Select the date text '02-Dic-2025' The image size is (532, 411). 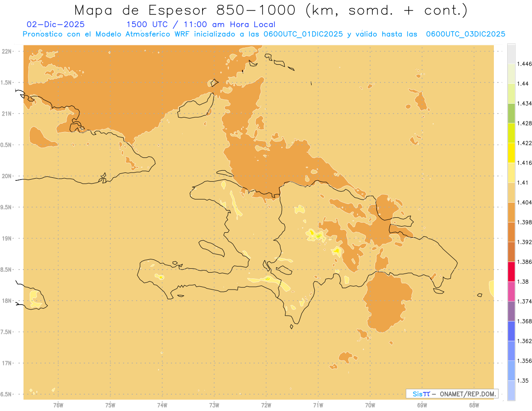pyautogui.click(x=56, y=24)
